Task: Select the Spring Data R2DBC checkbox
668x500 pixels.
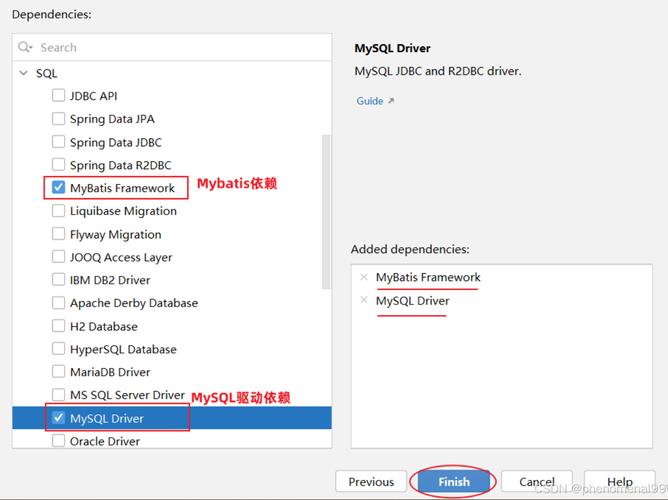Action: pos(58,164)
